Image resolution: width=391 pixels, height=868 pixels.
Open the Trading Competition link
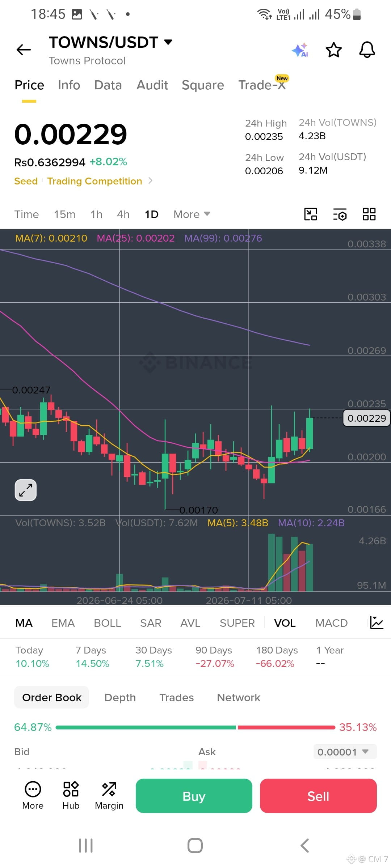click(x=94, y=181)
